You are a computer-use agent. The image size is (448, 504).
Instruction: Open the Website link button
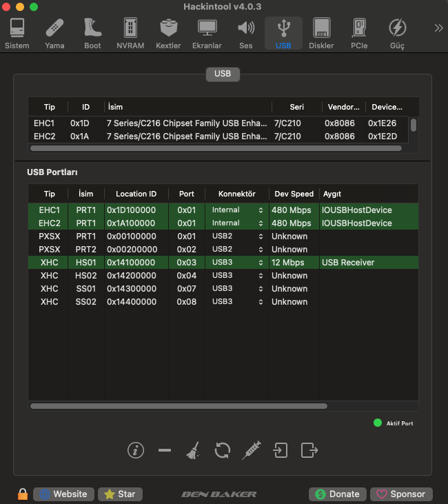click(63, 494)
